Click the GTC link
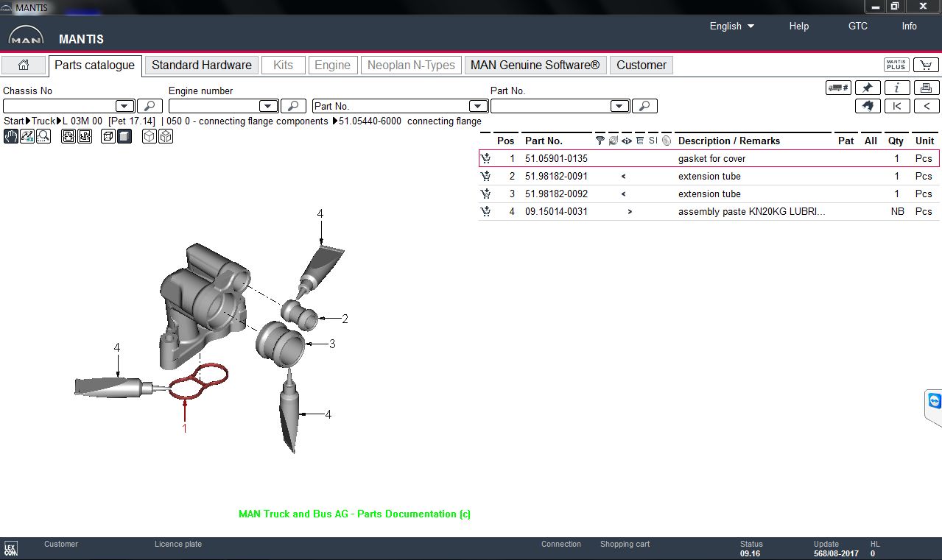This screenshot has height=560, width=942. tap(858, 26)
